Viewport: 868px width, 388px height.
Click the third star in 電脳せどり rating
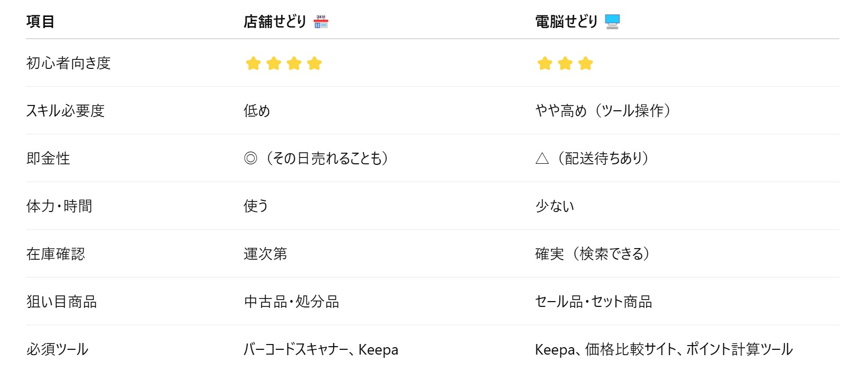pos(585,64)
